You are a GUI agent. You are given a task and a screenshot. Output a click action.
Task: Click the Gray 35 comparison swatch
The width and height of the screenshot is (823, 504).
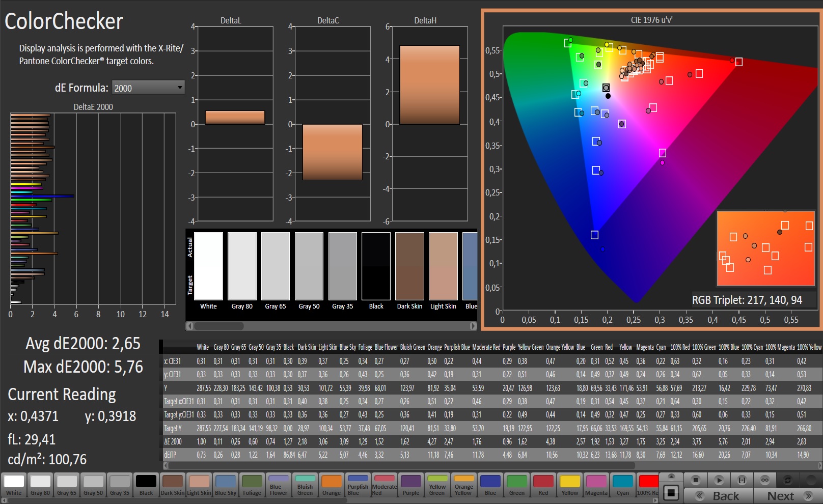(x=343, y=266)
